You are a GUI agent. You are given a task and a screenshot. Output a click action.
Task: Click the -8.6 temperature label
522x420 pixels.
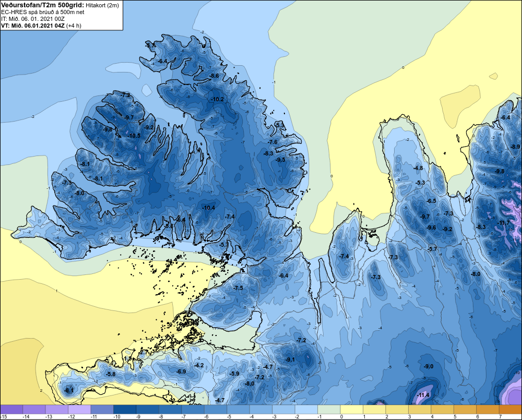click(214, 76)
